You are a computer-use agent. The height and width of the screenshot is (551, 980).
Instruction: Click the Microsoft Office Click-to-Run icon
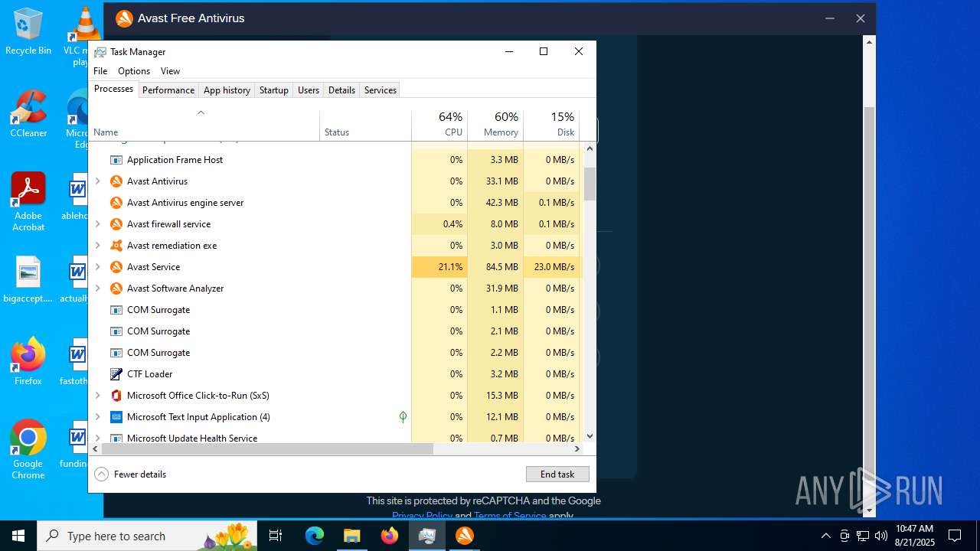[x=116, y=396]
